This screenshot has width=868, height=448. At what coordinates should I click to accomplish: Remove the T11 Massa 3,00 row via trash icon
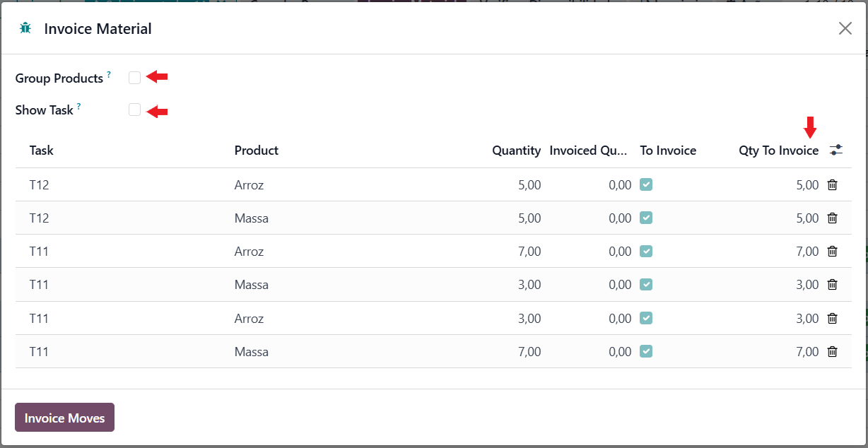point(833,285)
